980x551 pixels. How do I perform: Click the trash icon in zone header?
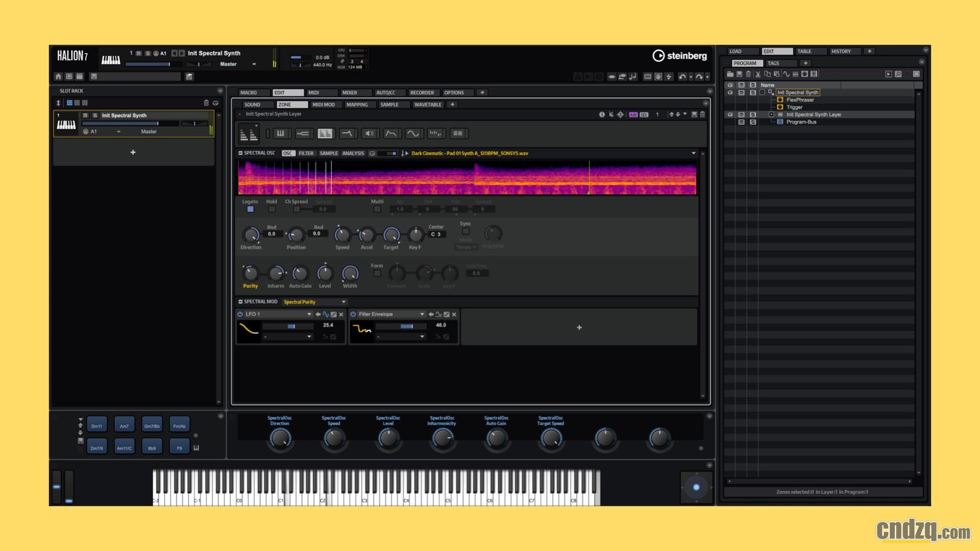[702, 114]
